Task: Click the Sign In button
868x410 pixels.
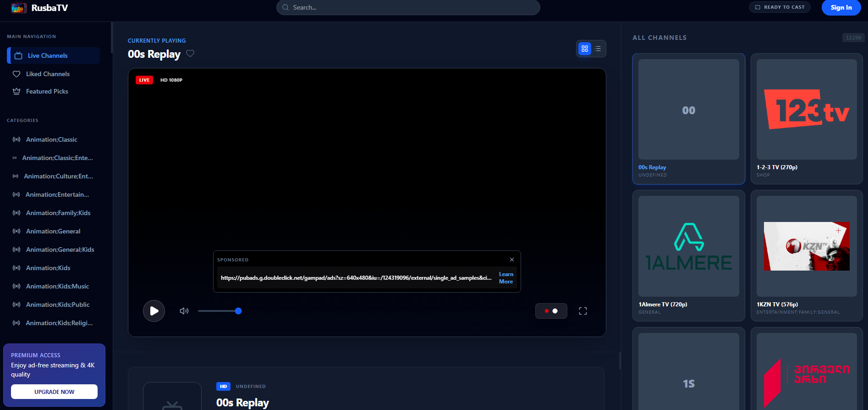Action: coord(841,7)
